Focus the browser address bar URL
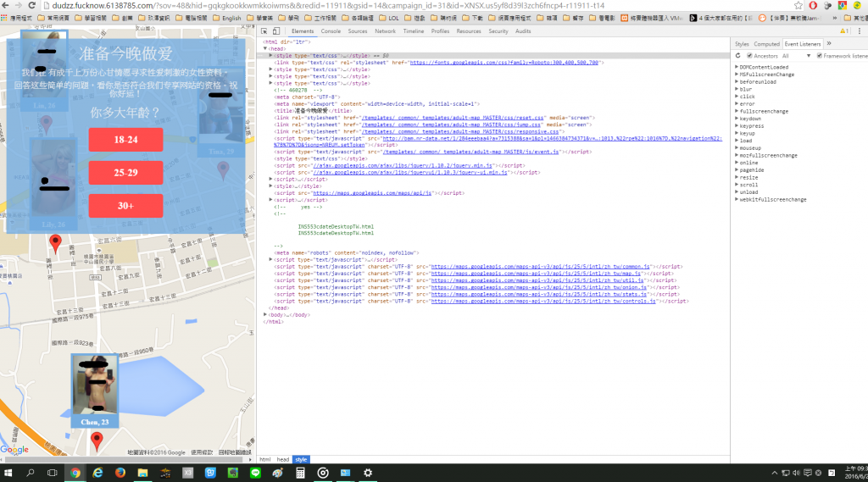868x482 pixels. [328, 6]
